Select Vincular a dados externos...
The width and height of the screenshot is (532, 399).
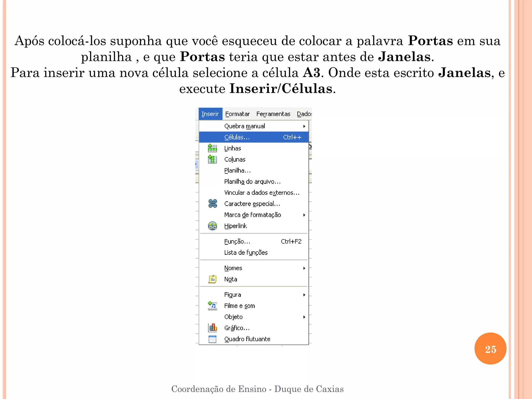254,192
